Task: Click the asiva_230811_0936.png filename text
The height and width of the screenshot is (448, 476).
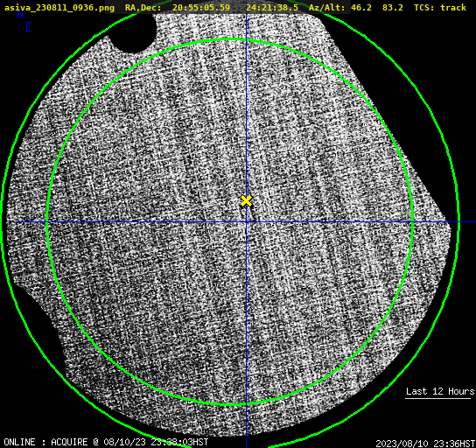Action: coord(59,8)
